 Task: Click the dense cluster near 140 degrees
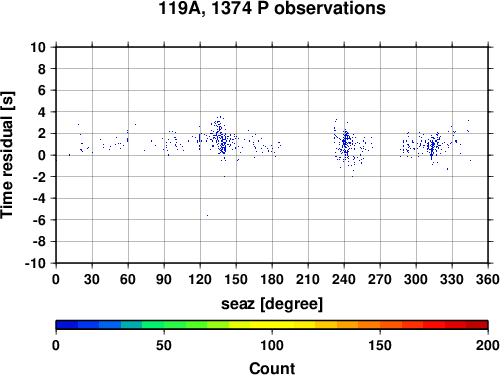(x=221, y=139)
